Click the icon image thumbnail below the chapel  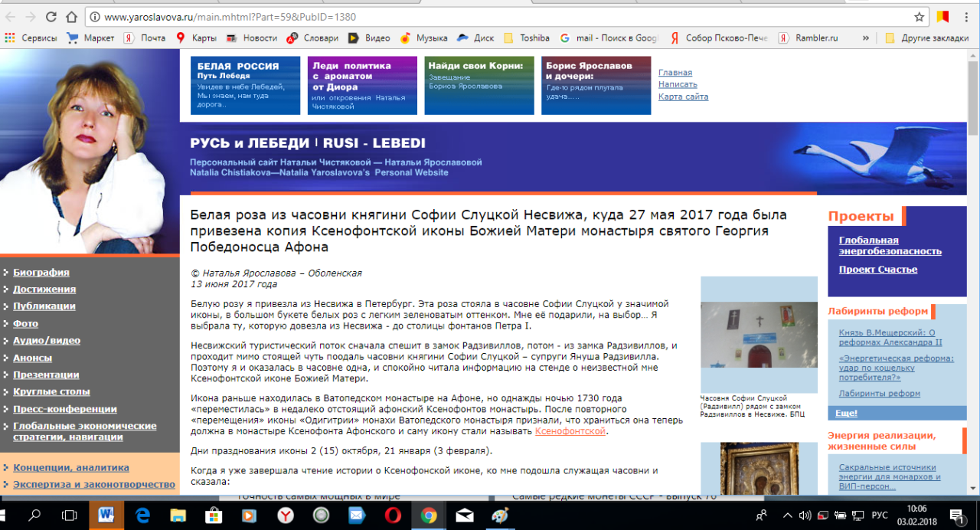(759, 469)
